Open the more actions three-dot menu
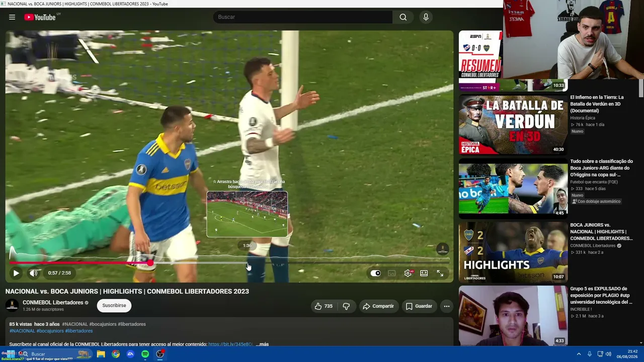The image size is (644, 362). click(x=446, y=306)
